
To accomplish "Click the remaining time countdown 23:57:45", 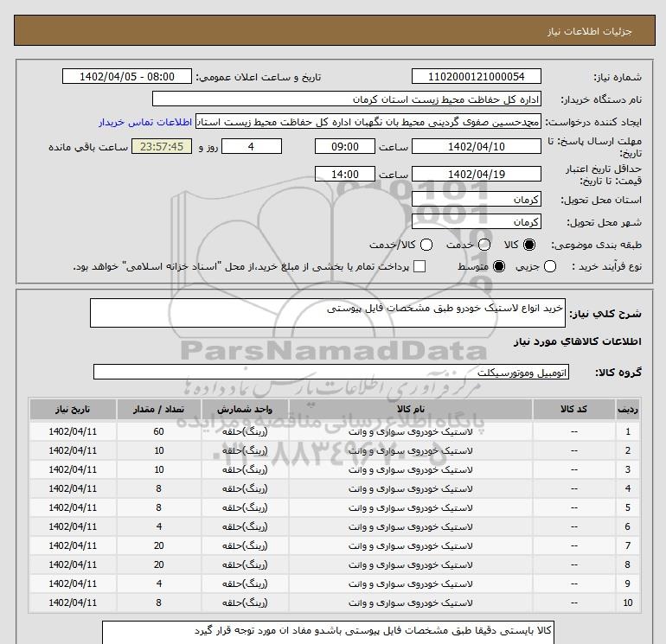I will tap(162, 146).
